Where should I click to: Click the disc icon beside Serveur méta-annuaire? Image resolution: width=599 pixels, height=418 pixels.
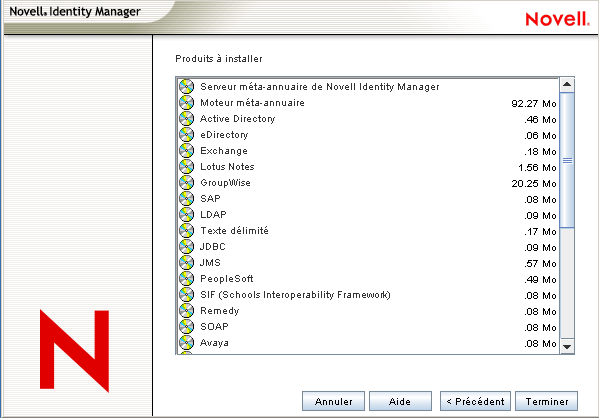tap(186, 86)
